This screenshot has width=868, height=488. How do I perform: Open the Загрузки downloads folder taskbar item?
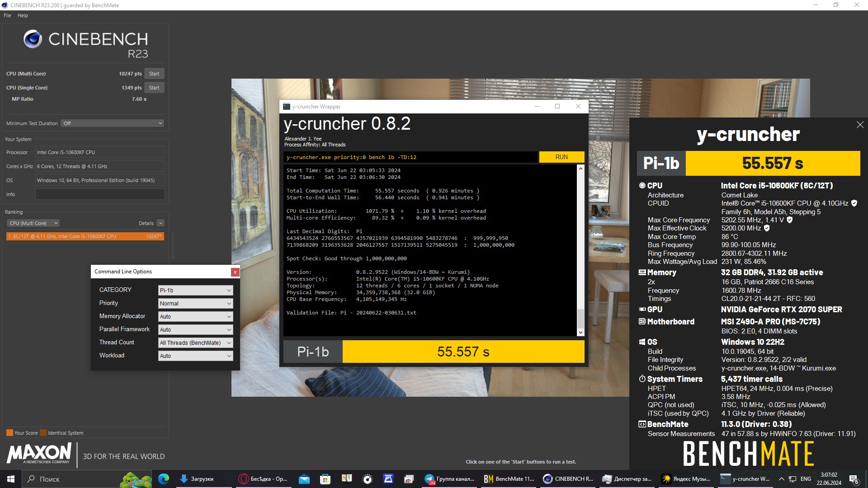(x=203, y=479)
